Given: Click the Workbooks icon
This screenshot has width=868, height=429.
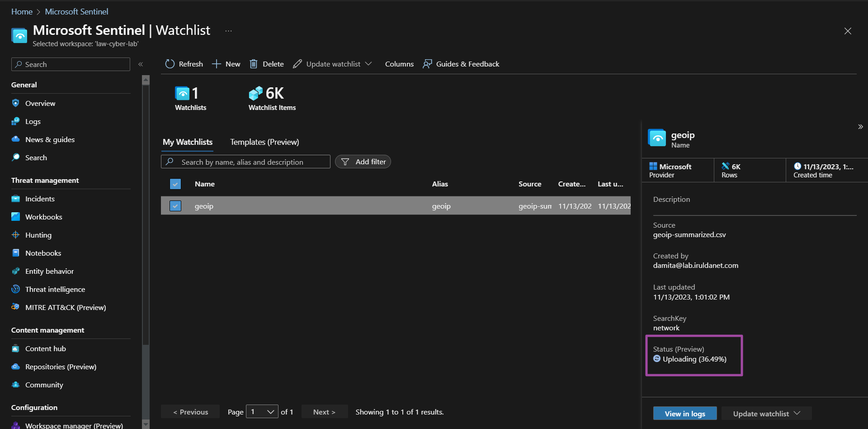Looking at the screenshot, I should (x=16, y=217).
